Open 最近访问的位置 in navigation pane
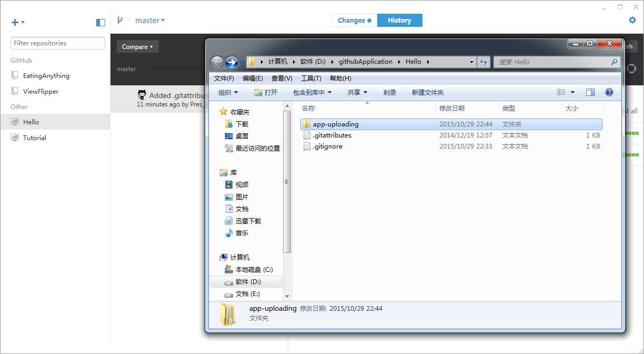Screen dimensions: 644x354 pyautogui.click(x=253, y=148)
